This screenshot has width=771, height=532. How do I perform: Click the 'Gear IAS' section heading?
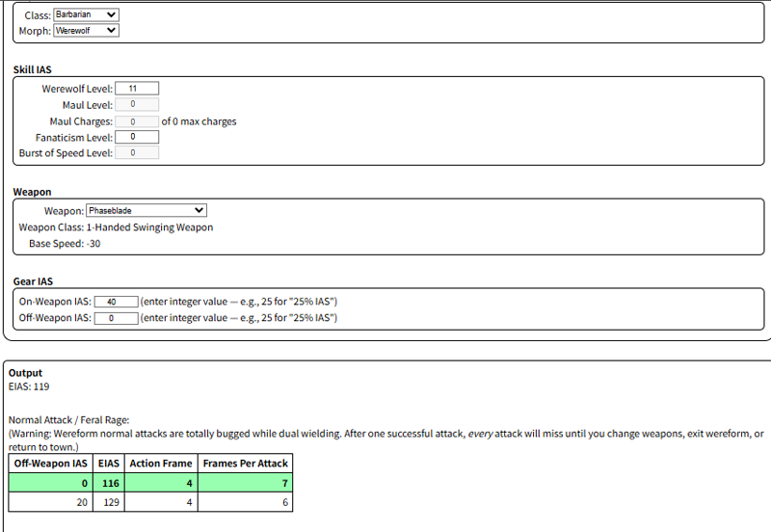tap(33, 281)
